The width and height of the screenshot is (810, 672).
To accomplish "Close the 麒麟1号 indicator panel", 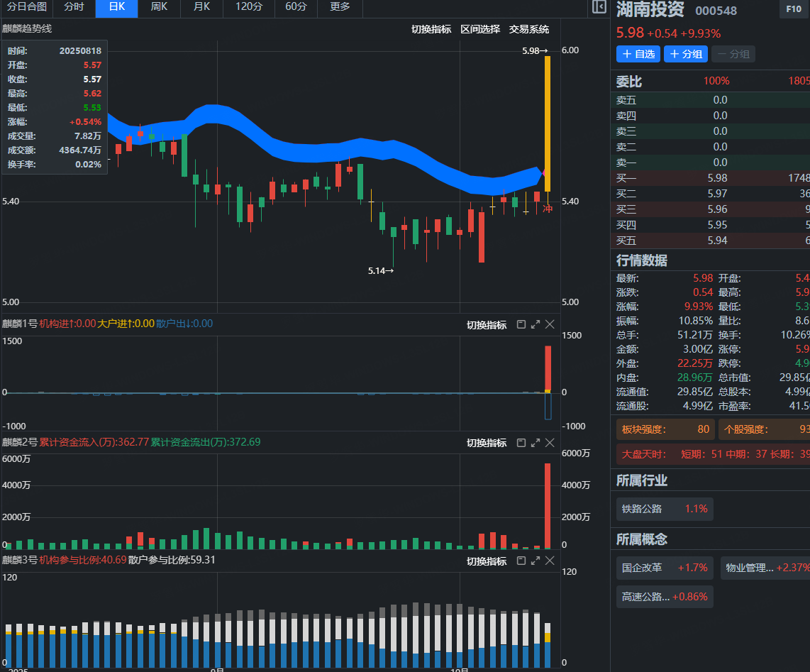I will pos(550,324).
